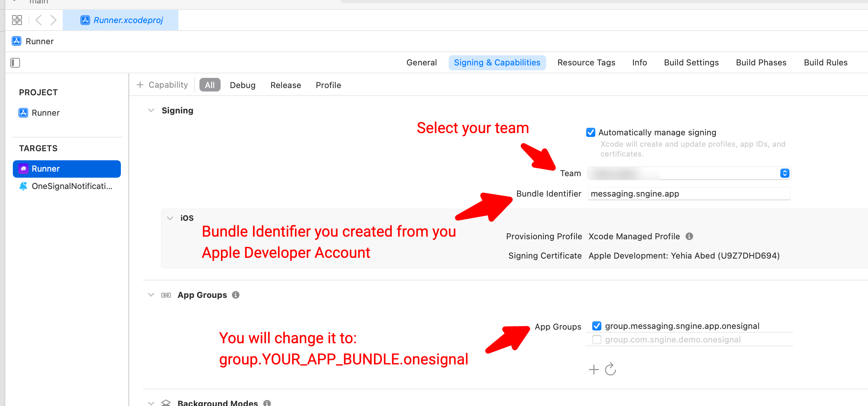The height and width of the screenshot is (406, 868).
Task: Filter capabilities by Profile configuration
Action: [x=328, y=85]
